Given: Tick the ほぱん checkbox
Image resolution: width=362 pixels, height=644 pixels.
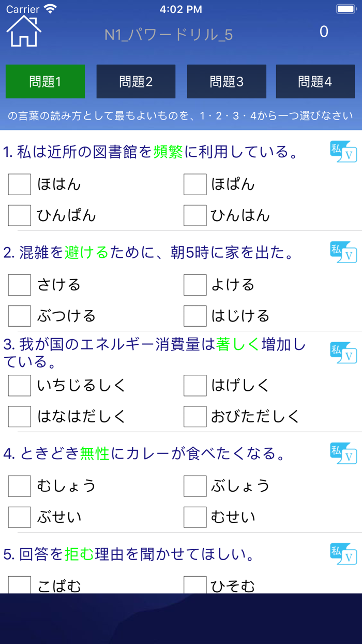Looking at the screenshot, I should pyautogui.click(x=195, y=184).
